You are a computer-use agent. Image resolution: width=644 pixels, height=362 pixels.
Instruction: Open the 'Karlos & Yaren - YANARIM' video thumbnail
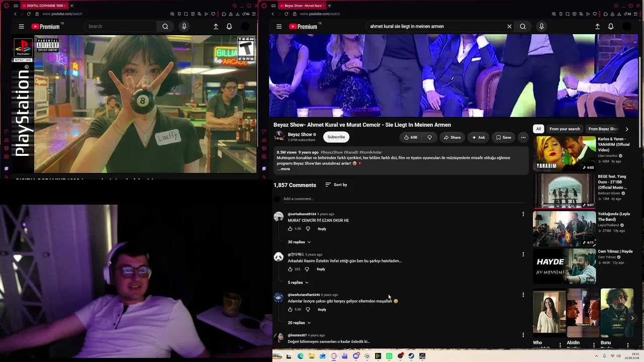tap(565, 154)
